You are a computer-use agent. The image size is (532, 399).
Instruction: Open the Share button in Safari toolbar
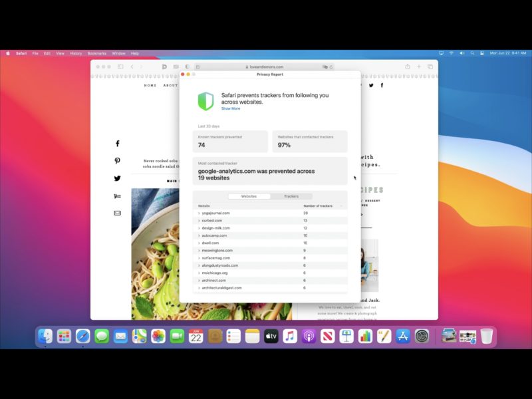(x=408, y=66)
